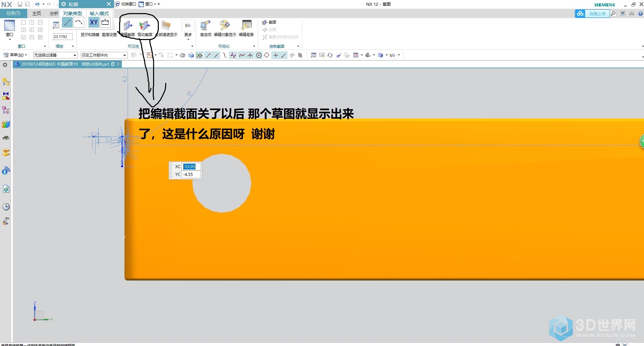Toggle the intersection snap icon

coord(250,55)
